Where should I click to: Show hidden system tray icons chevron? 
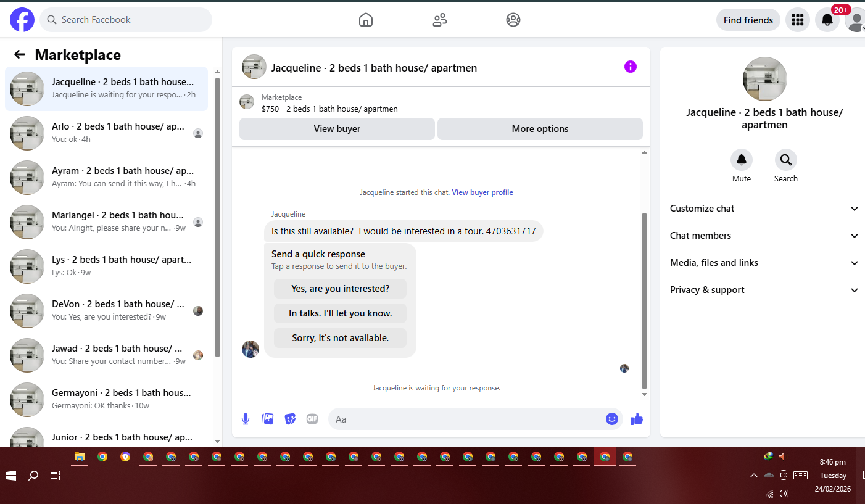(753, 476)
